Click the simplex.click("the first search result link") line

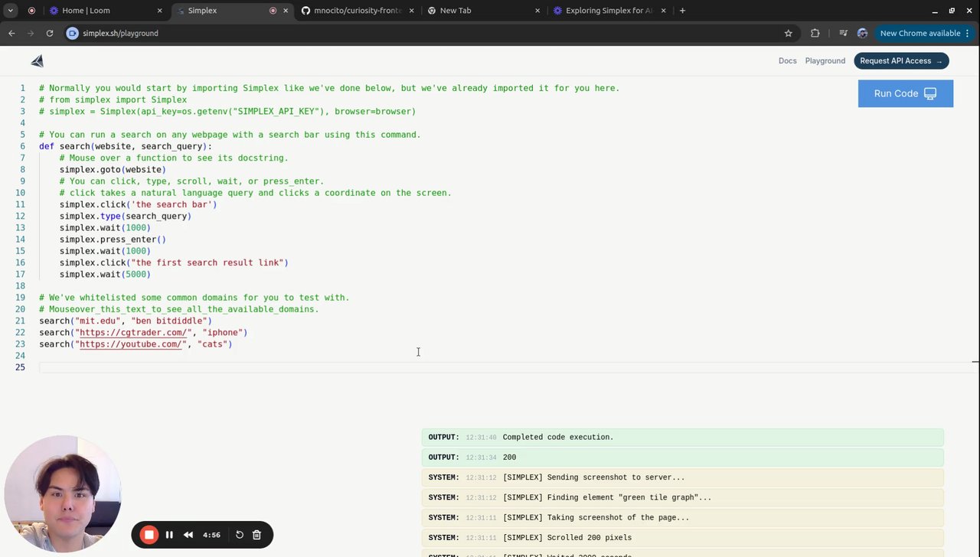click(x=174, y=263)
